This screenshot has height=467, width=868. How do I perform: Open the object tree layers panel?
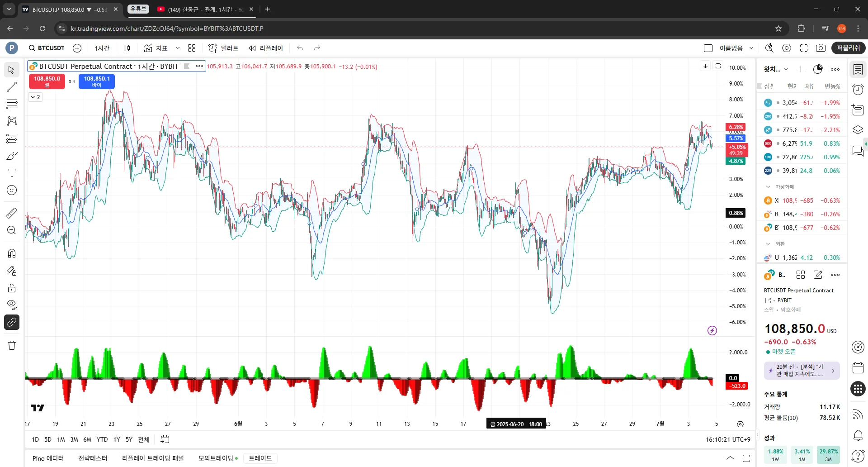click(858, 130)
